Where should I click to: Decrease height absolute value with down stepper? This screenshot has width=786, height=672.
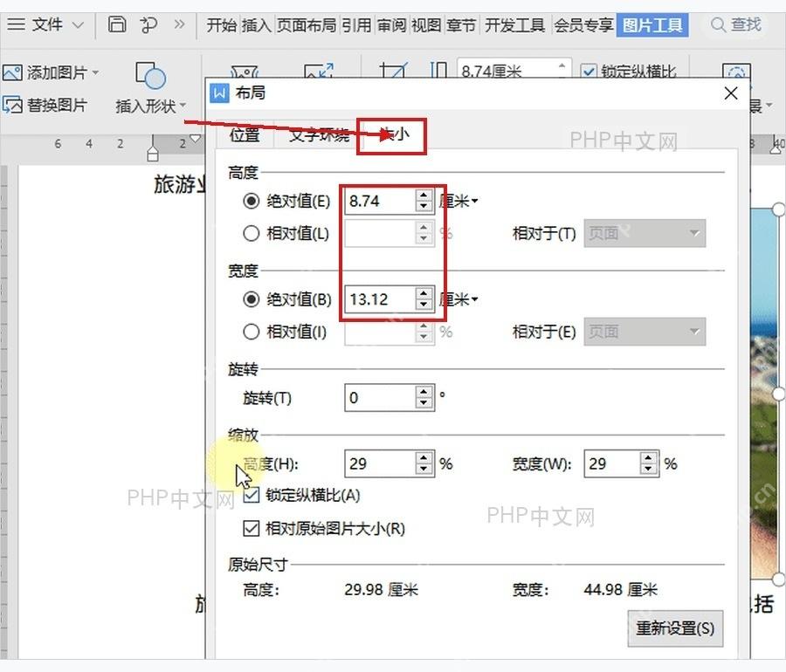pyautogui.click(x=424, y=207)
